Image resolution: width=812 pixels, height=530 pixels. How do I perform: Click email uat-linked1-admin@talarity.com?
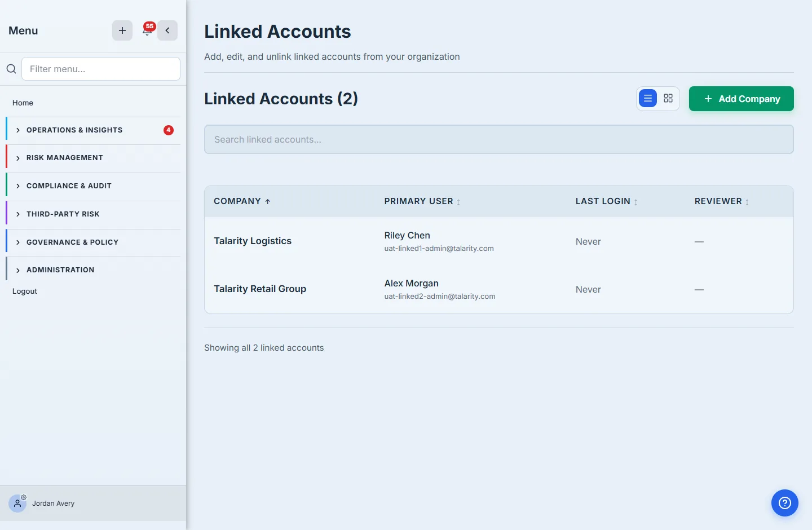(439, 249)
